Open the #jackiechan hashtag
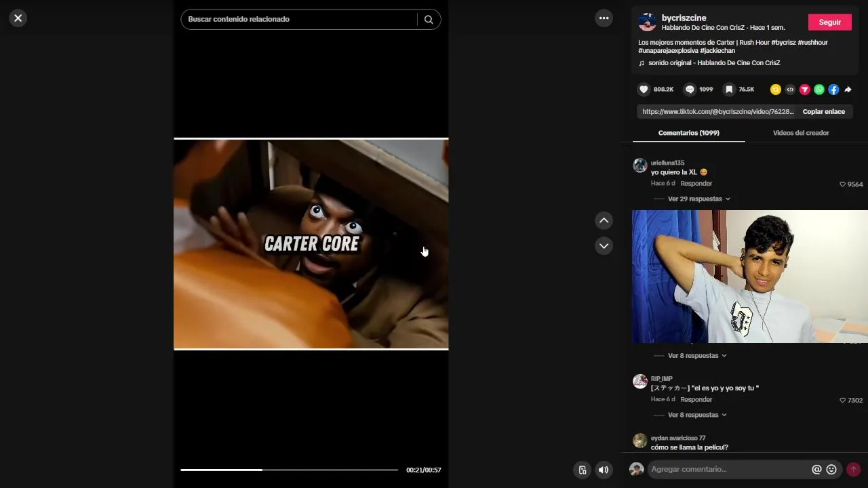The width and height of the screenshot is (868, 488). (718, 51)
